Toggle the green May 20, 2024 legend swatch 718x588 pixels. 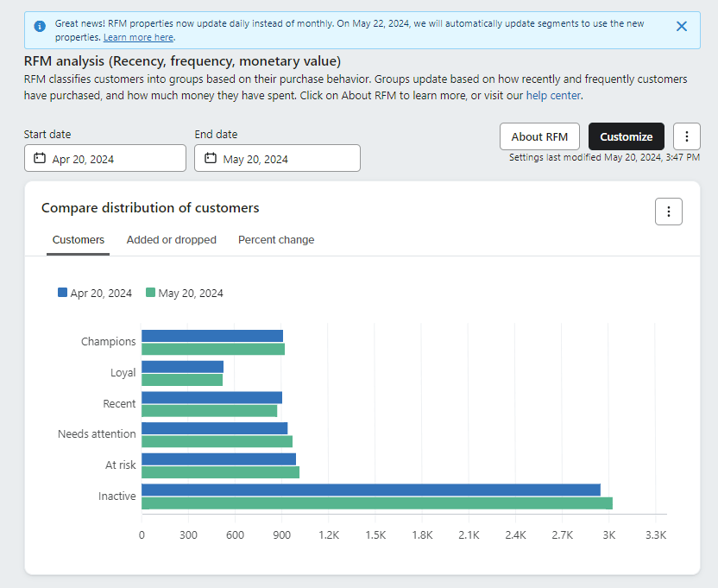pos(150,293)
